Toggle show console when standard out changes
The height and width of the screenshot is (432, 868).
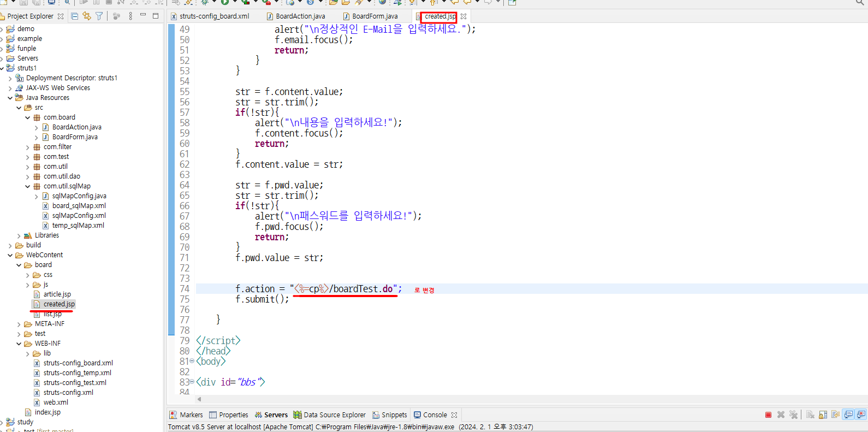coord(848,415)
